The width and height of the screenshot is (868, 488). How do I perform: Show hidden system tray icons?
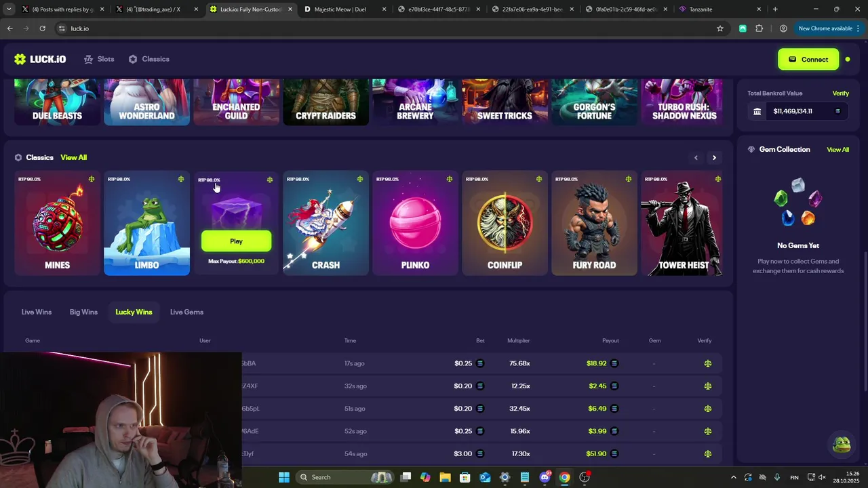(733, 477)
